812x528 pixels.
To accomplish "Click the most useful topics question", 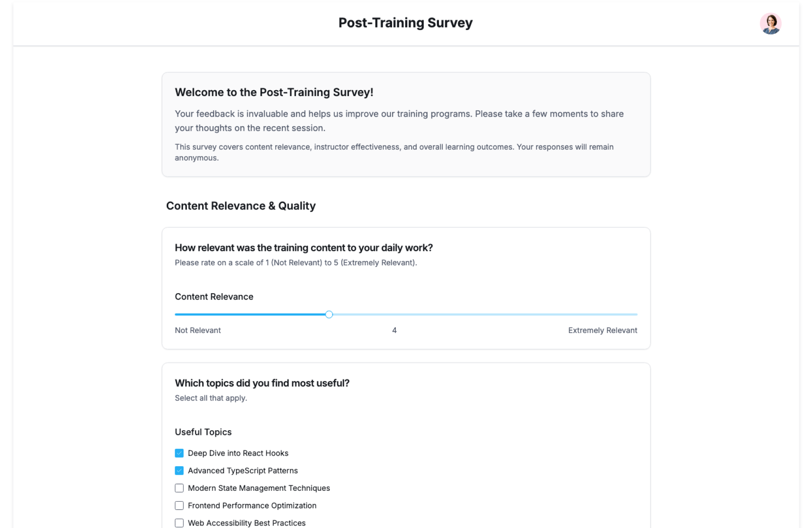I will (262, 383).
